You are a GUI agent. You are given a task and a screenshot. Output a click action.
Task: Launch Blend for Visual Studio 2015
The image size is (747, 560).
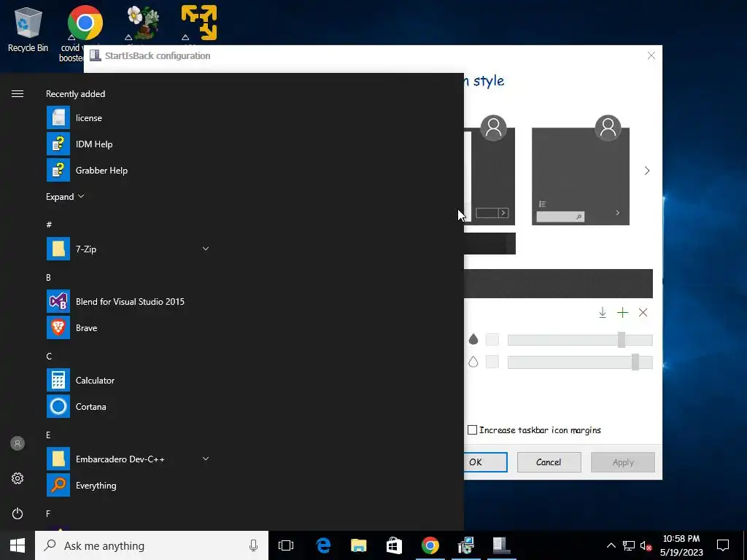pos(128,301)
